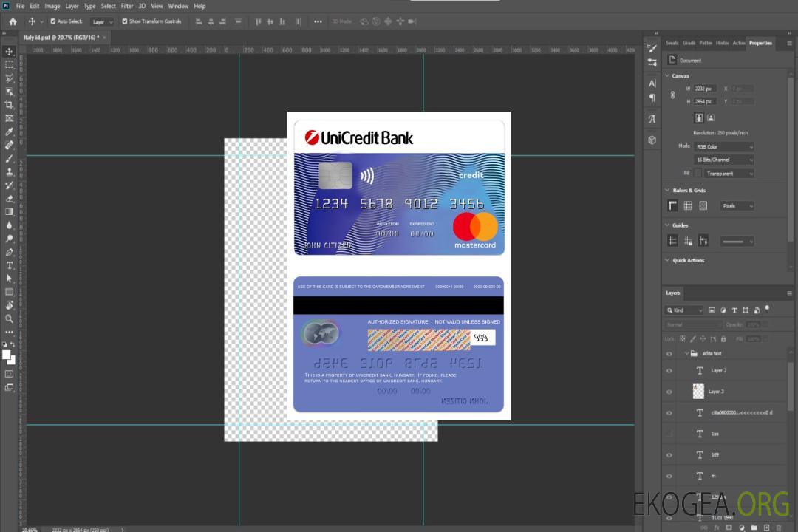This screenshot has height=532, width=798.
Task: Select the Crop tool
Action: (9, 105)
